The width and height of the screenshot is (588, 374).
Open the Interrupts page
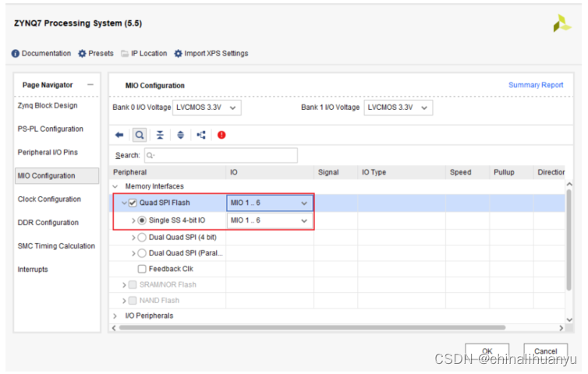tap(33, 270)
